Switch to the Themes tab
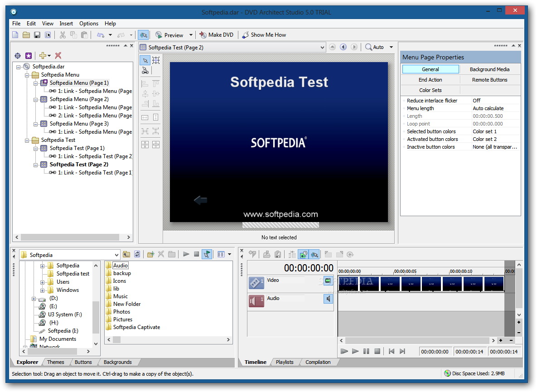The image size is (537, 392). tap(56, 362)
